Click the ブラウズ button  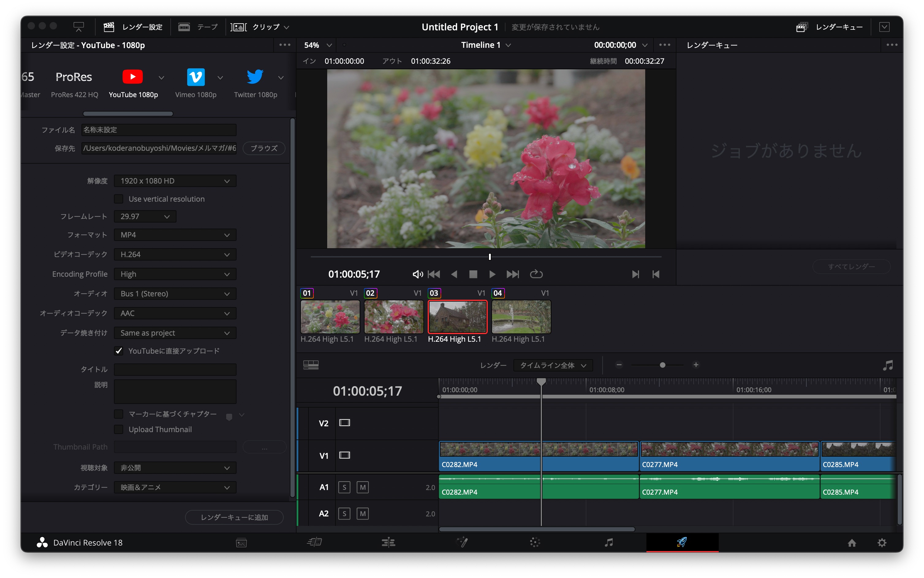point(264,148)
